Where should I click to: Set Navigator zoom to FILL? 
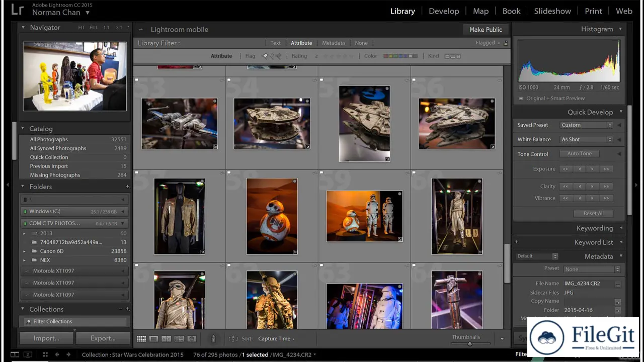(94, 28)
